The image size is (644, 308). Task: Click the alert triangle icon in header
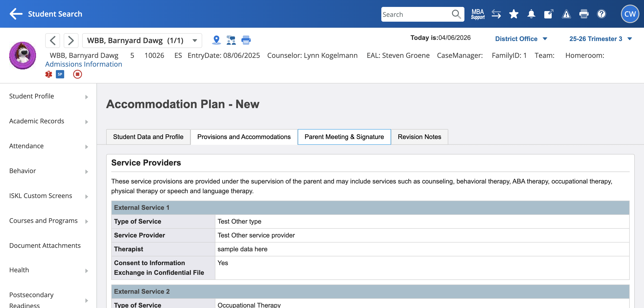(x=566, y=14)
